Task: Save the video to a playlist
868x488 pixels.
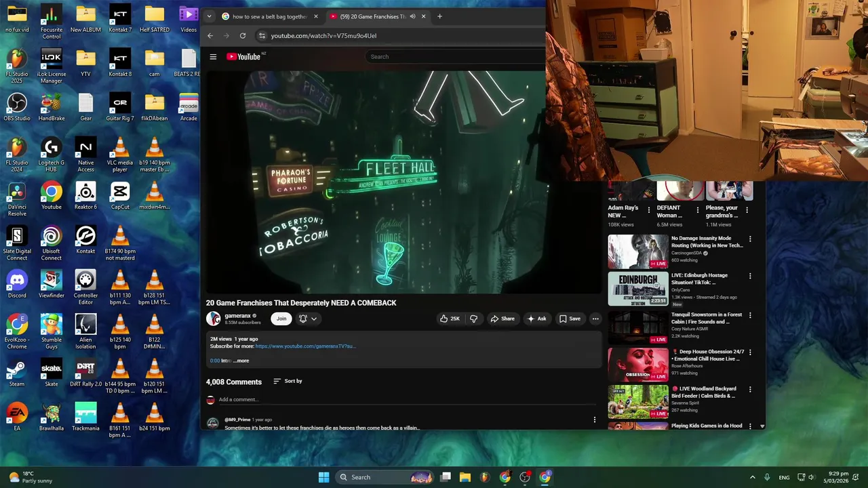Action: pos(570,319)
